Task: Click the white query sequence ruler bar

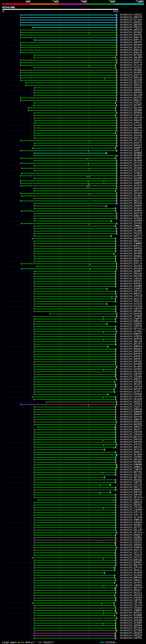Action: click(x=60, y=9)
